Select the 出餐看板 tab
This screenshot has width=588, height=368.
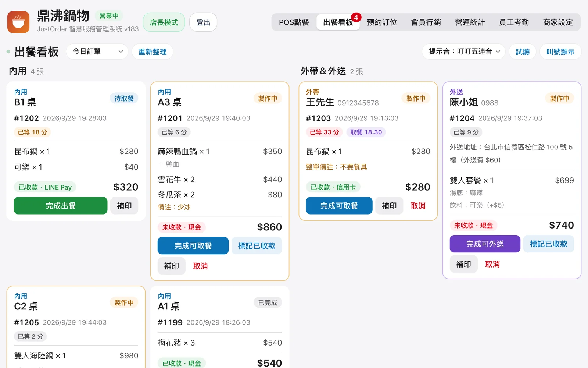pos(338,22)
